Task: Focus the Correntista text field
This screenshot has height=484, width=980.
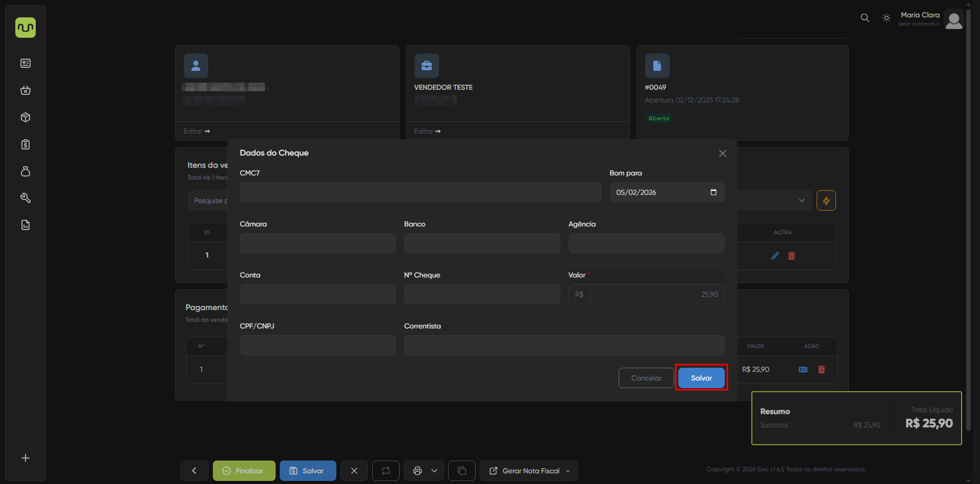Action: tap(563, 345)
